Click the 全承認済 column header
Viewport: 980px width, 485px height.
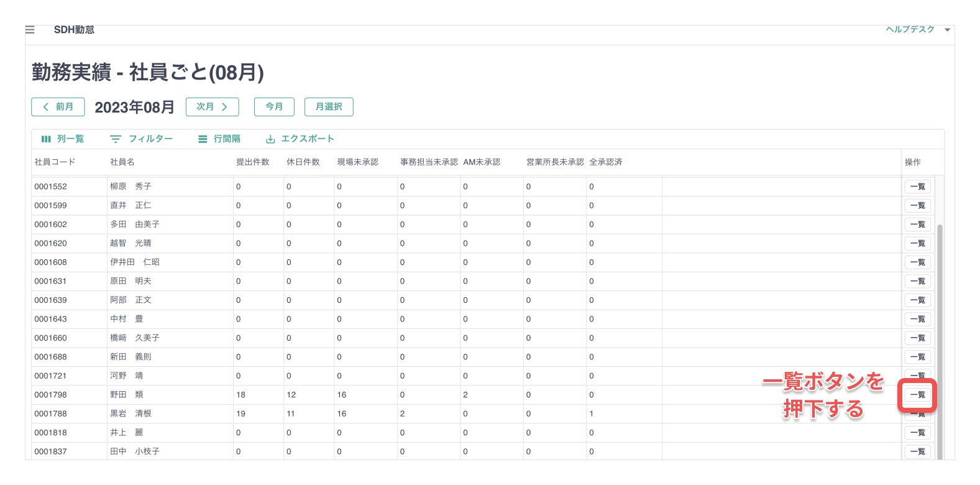click(606, 162)
